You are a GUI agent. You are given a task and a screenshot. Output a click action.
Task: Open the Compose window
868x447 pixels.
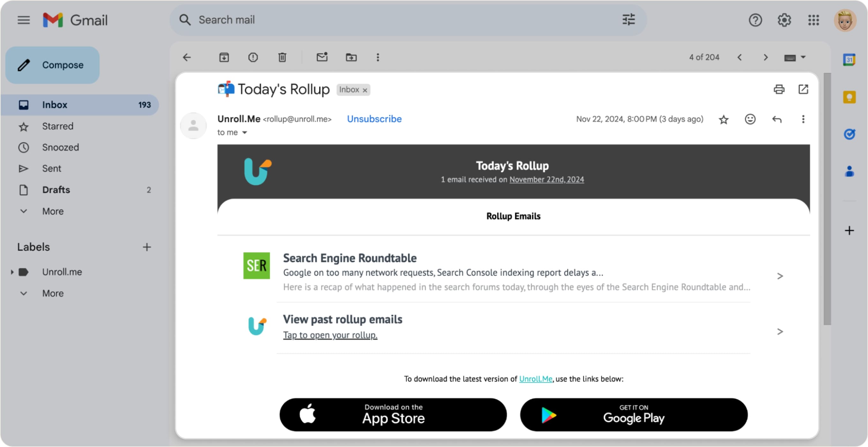click(x=52, y=65)
